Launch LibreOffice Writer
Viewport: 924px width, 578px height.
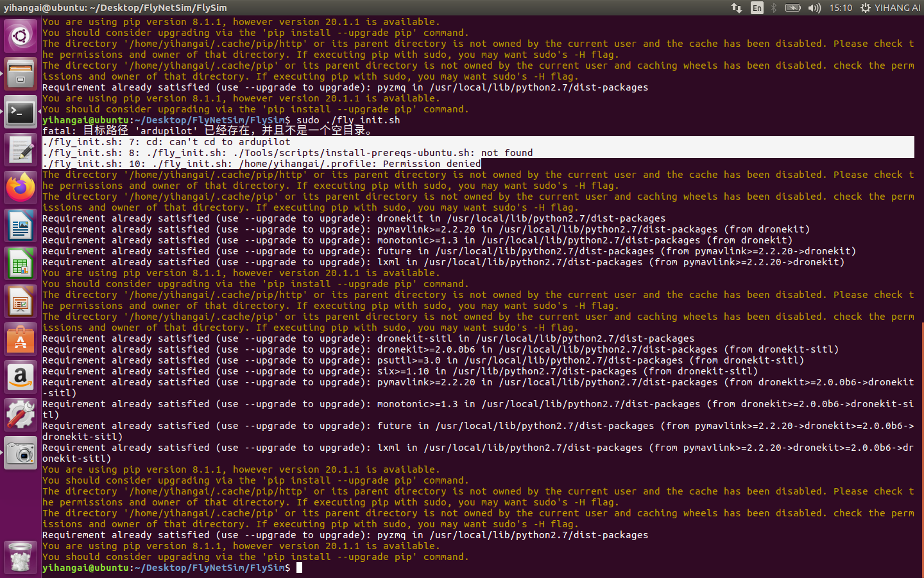(21, 226)
